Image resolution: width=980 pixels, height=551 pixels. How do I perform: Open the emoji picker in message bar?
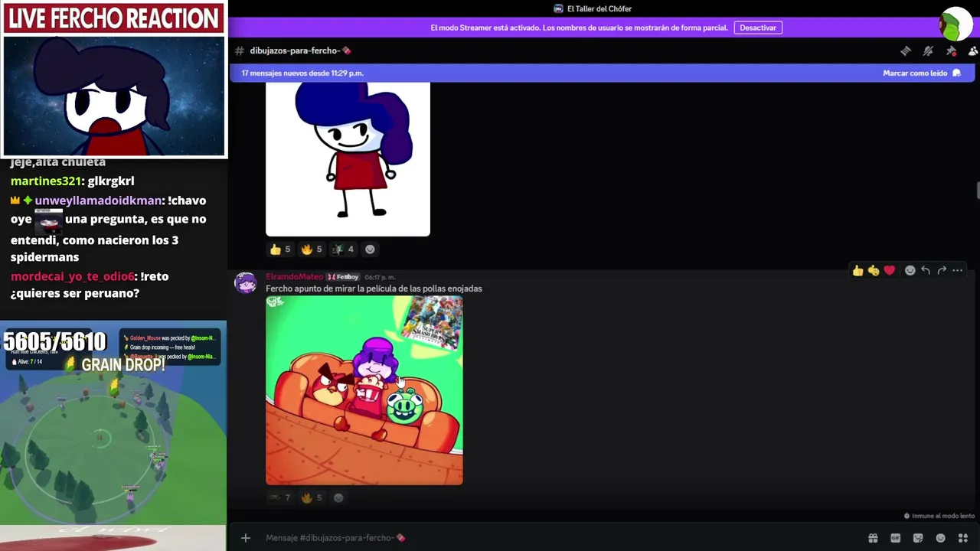(941, 538)
